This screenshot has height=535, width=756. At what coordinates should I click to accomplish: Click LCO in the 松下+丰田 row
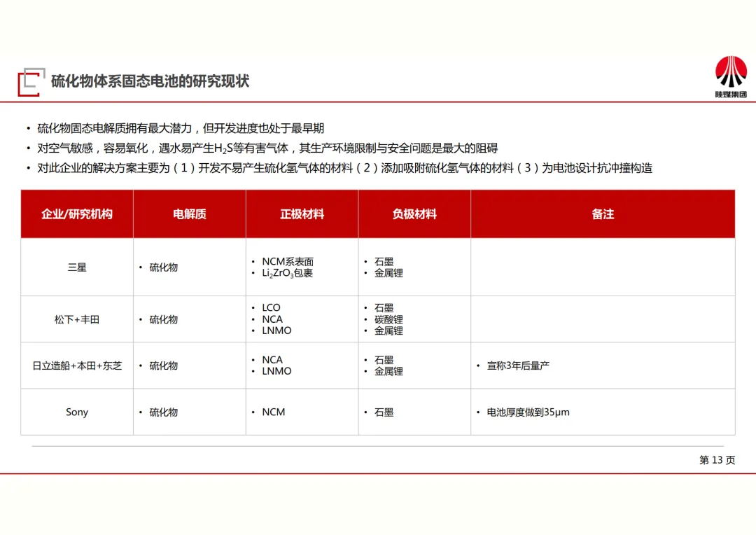271,308
